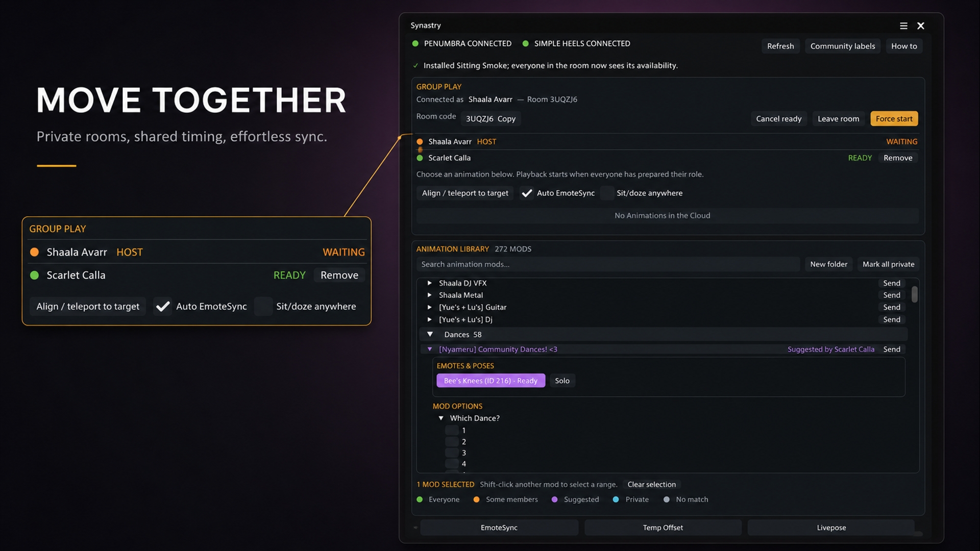
Task: Click Mark all private
Action: pos(888,264)
